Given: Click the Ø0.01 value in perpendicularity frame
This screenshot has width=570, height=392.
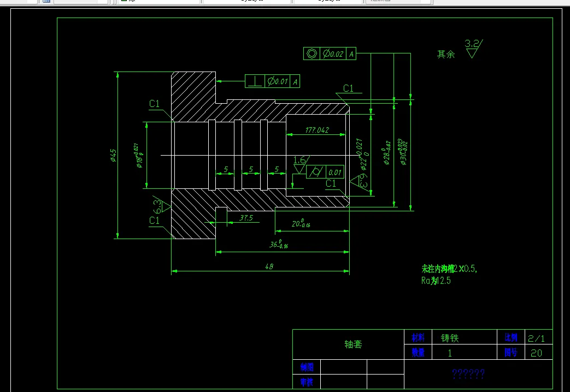Looking at the screenshot, I should 278,81.
